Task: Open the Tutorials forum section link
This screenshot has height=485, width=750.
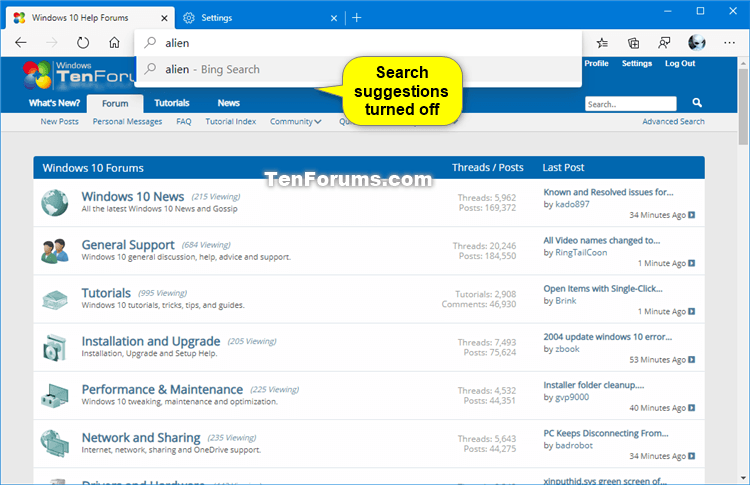Action: click(106, 293)
